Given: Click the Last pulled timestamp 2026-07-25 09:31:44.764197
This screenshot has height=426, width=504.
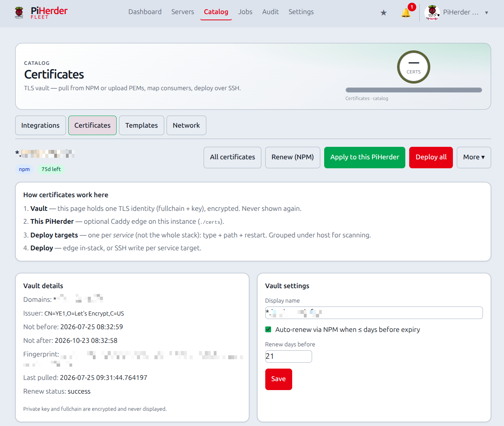Looking at the screenshot, I should [104, 378].
